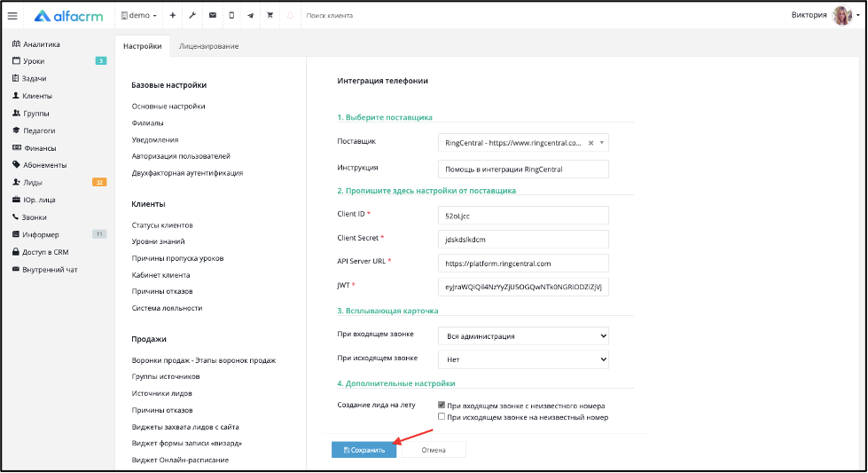This screenshot has height=473, width=868.
Task: Open Виджет Онлайн-расписание settings
Action: tap(180, 461)
